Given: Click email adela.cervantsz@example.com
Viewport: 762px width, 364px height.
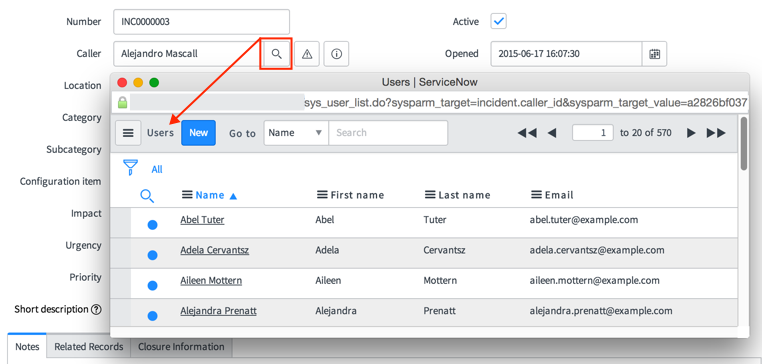Looking at the screenshot, I should pyautogui.click(x=597, y=250).
